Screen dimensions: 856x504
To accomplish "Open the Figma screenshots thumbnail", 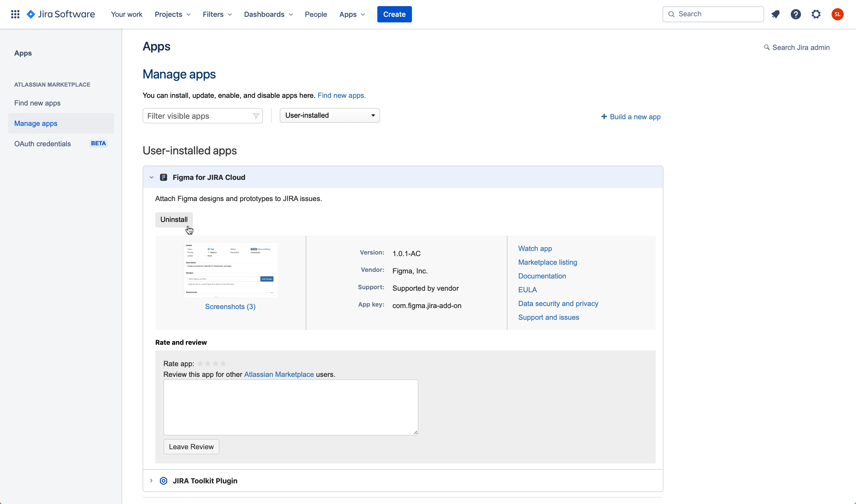I will (230, 270).
